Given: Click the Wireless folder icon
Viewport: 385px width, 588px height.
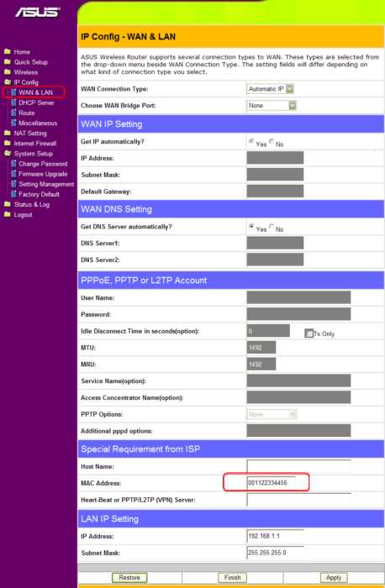Looking at the screenshot, I should (7, 71).
